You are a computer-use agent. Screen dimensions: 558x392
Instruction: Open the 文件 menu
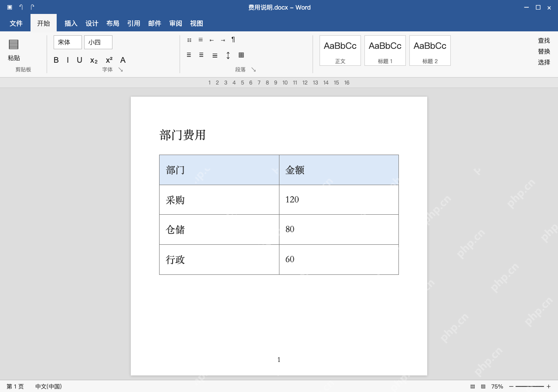click(16, 24)
